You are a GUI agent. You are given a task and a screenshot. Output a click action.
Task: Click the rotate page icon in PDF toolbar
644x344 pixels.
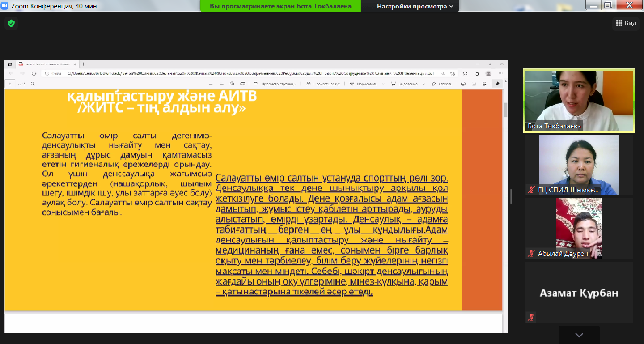click(x=232, y=84)
